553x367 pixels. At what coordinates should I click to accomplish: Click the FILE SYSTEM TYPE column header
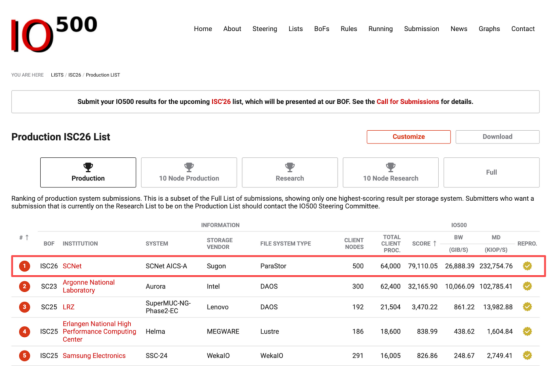pos(285,244)
